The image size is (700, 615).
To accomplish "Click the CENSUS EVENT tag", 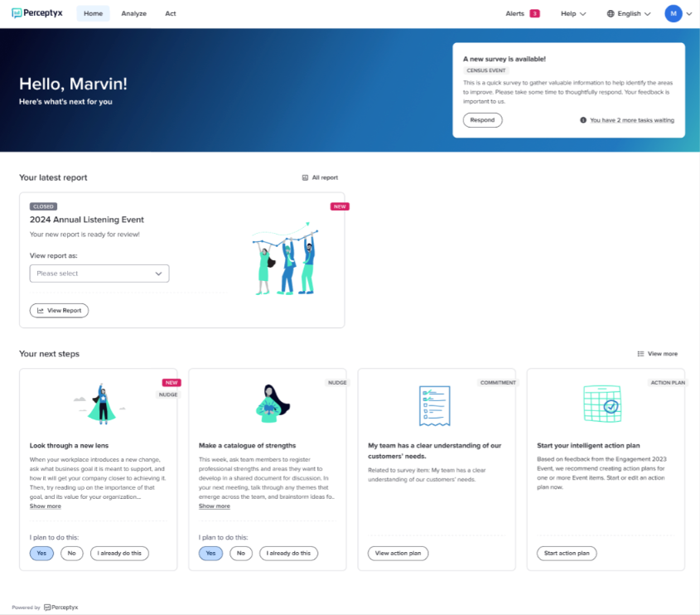I will (x=485, y=70).
